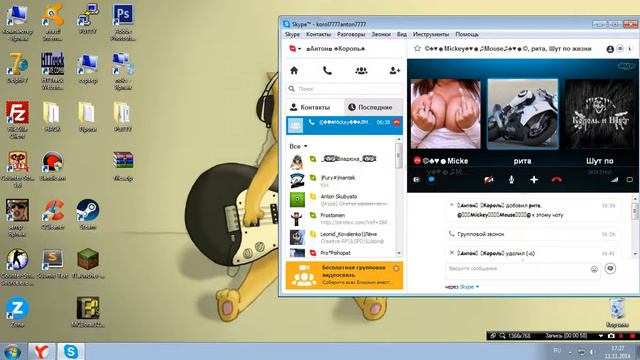The height and width of the screenshot is (360, 640).
Task: Open the Вид menu
Action: point(402,34)
